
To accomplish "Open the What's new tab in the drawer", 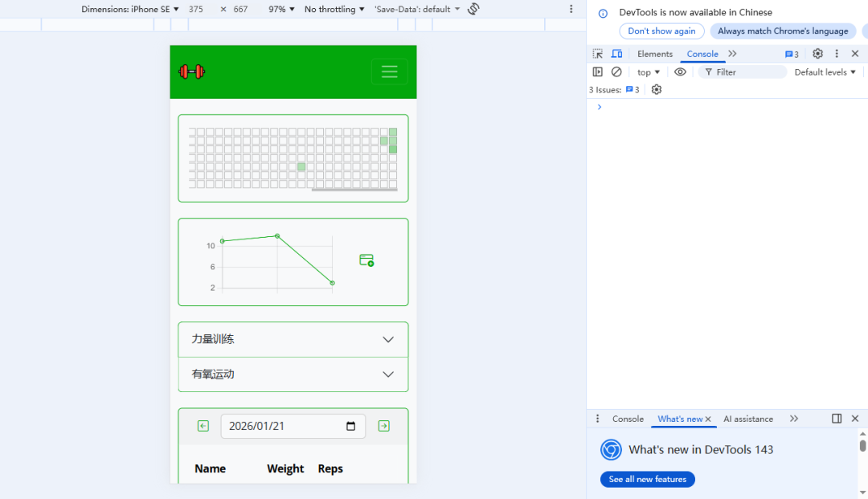I will point(679,419).
